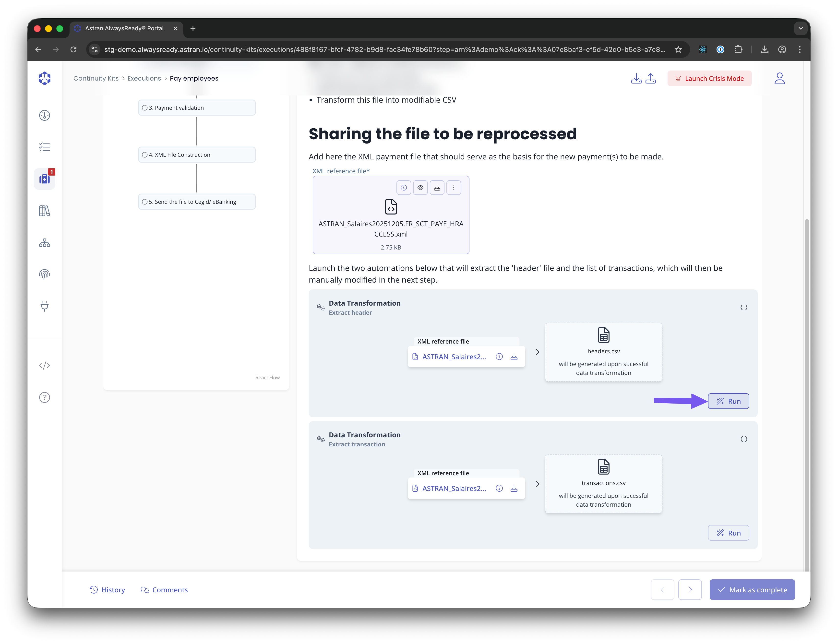The height and width of the screenshot is (644, 838).
Task: Open ASTRAN_Salaires file link in Extract transaction
Action: (454, 488)
